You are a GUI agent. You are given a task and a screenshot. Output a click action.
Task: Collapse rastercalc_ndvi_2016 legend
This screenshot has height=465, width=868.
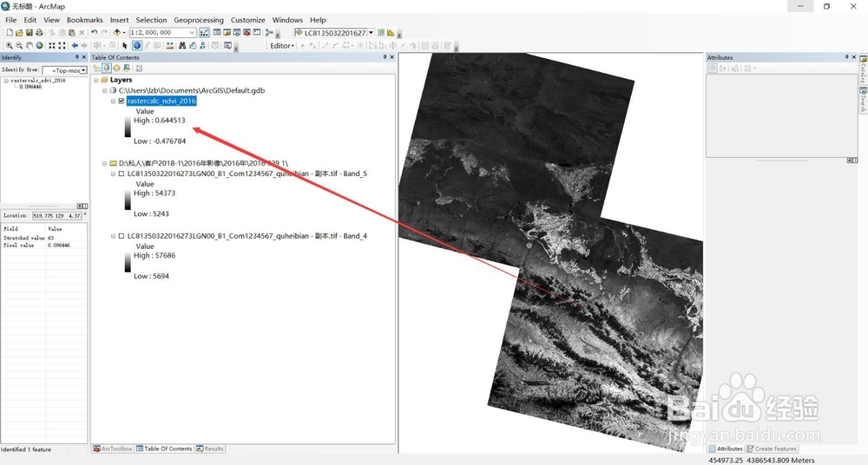click(x=114, y=101)
